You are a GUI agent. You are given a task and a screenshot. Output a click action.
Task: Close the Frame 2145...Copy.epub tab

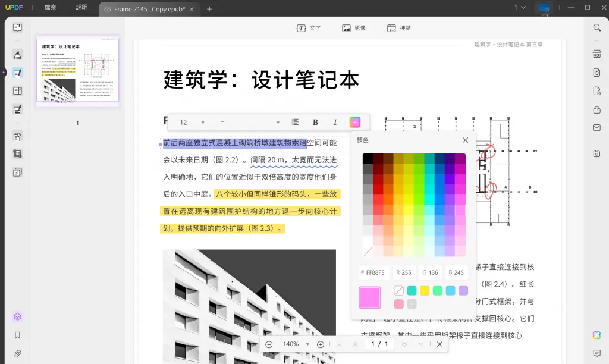point(192,9)
